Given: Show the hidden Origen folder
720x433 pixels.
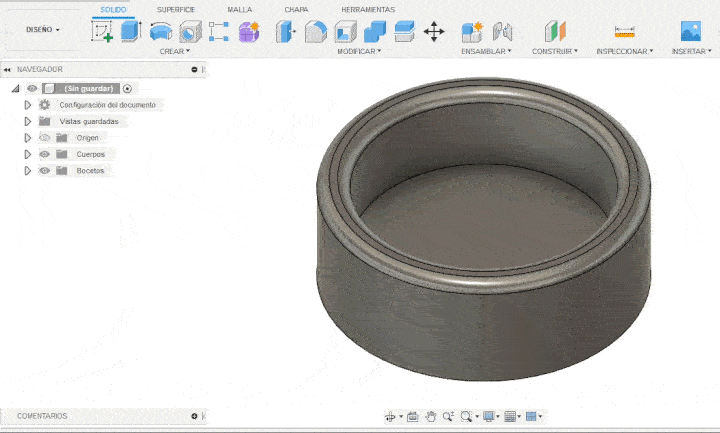Looking at the screenshot, I should pyautogui.click(x=44, y=138).
